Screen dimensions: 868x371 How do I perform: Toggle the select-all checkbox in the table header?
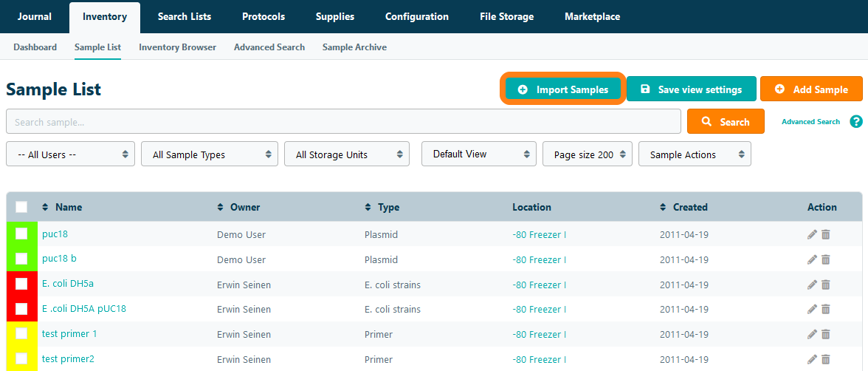[x=21, y=207]
